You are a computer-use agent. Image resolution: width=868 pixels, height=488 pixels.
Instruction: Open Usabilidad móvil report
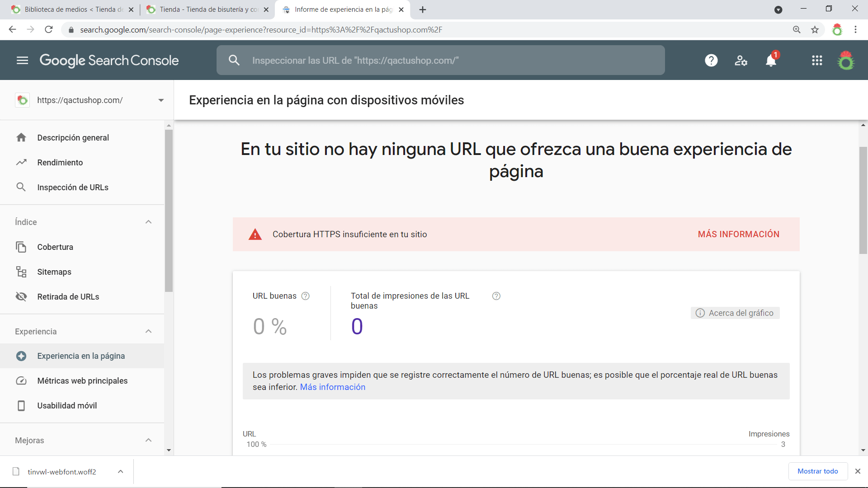[82, 405]
